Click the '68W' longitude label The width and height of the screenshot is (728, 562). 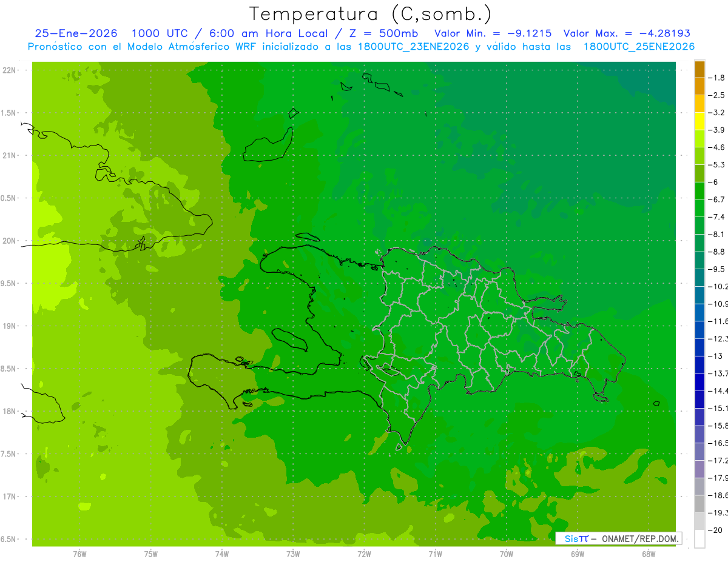pyautogui.click(x=649, y=554)
